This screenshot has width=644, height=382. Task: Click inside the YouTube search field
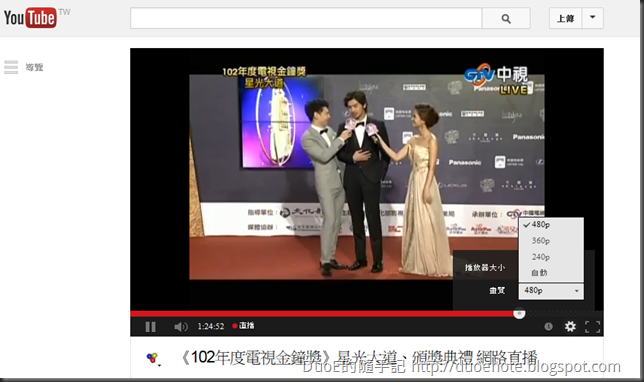coord(306,18)
